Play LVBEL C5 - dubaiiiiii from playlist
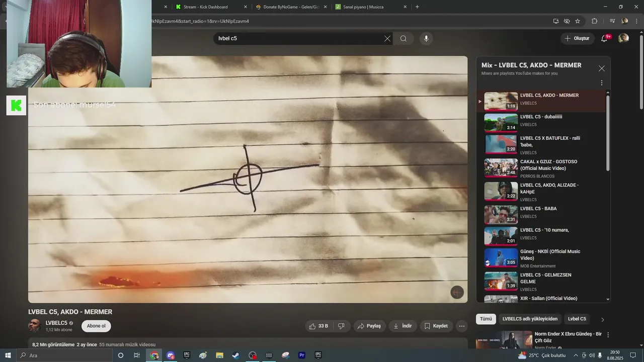The height and width of the screenshot is (362, 644). click(x=541, y=122)
